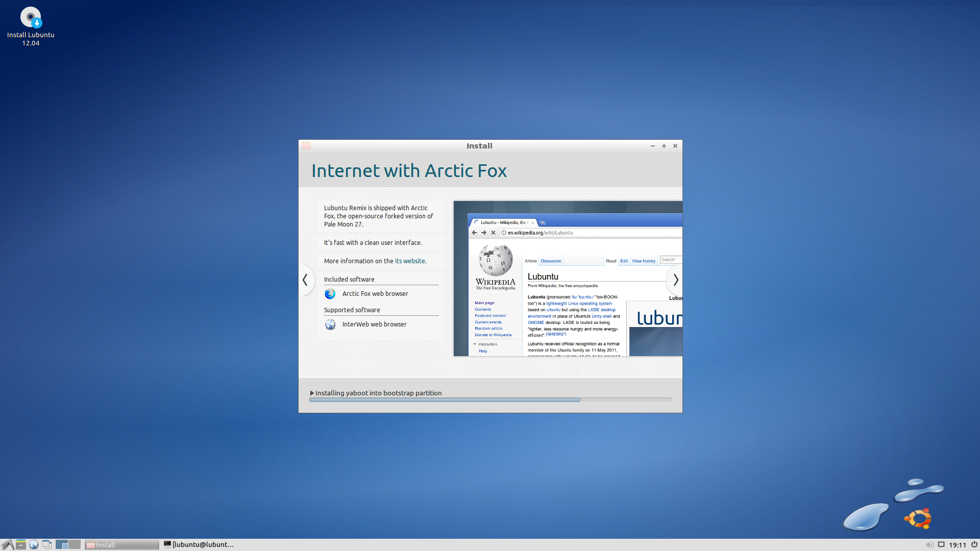Open the Install Lubuntu 12.04 desktop icon
The height and width of the screenshot is (551, 980).
tap(31, 27)
